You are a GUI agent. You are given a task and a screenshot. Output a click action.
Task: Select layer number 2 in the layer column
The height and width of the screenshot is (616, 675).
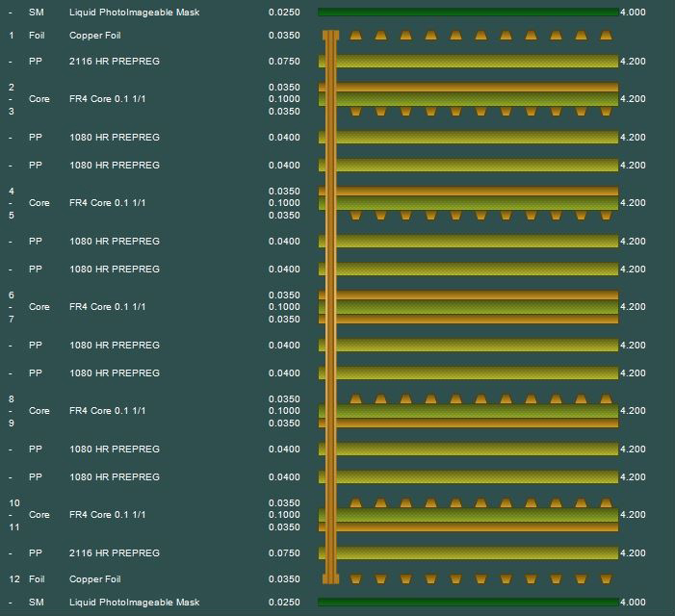(x=12, y=88)
